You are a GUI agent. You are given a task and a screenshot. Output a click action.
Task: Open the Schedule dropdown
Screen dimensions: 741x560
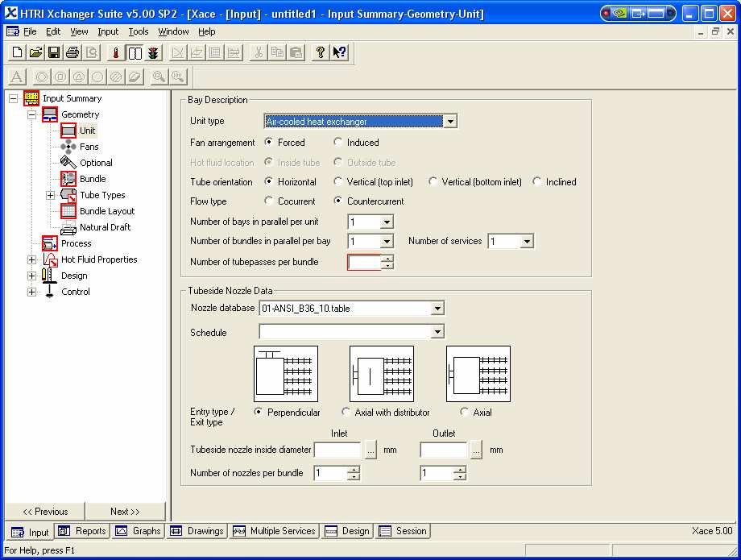[437, 332]
